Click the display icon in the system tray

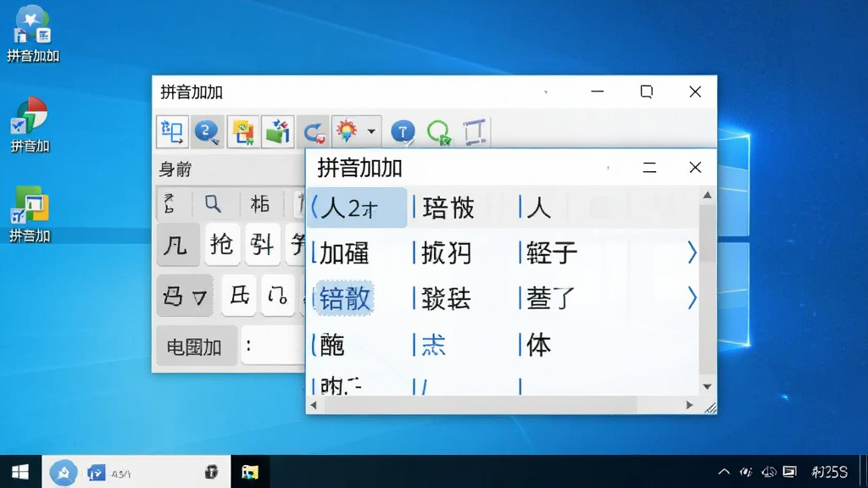789,472
